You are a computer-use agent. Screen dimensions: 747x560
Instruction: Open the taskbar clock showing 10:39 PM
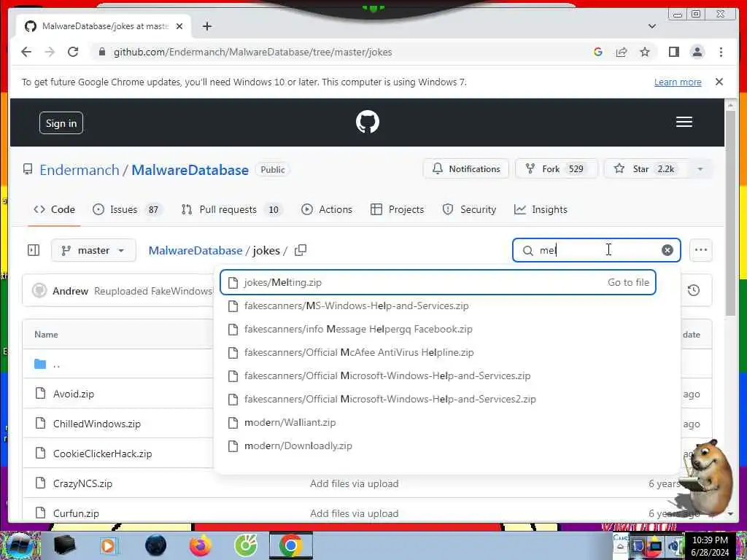pos(710,546)
